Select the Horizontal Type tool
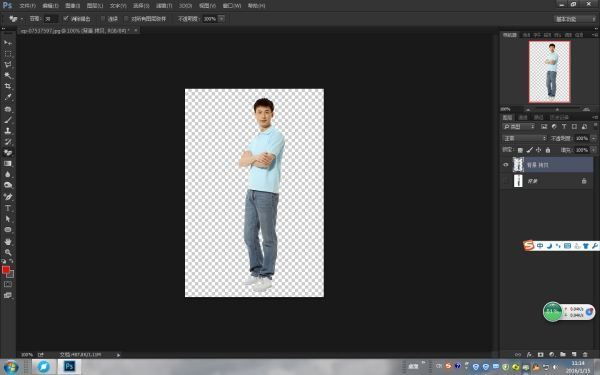 (8, 208)
